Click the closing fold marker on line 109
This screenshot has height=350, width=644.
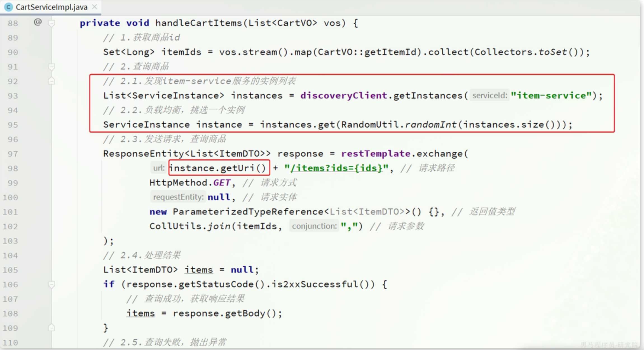pos(52,328)
